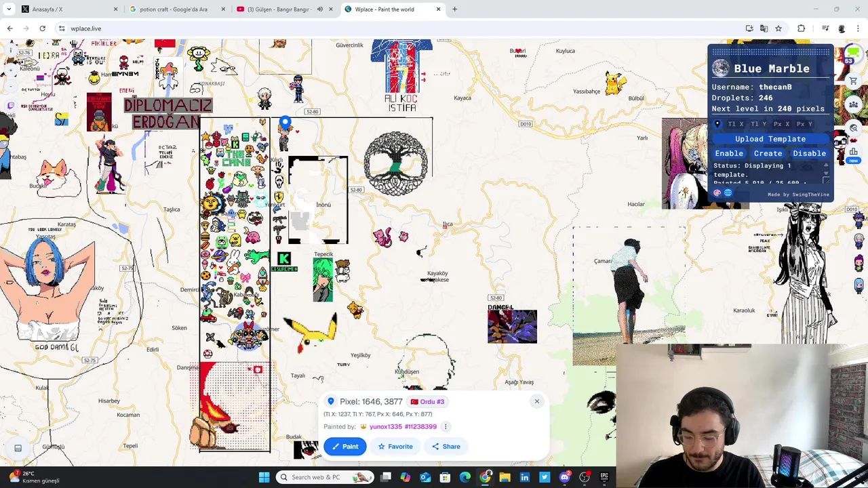This screenshot has width=868, height=488.
Task: Open the Chrome extensions puzzle icon
Action: click(801, 28)
